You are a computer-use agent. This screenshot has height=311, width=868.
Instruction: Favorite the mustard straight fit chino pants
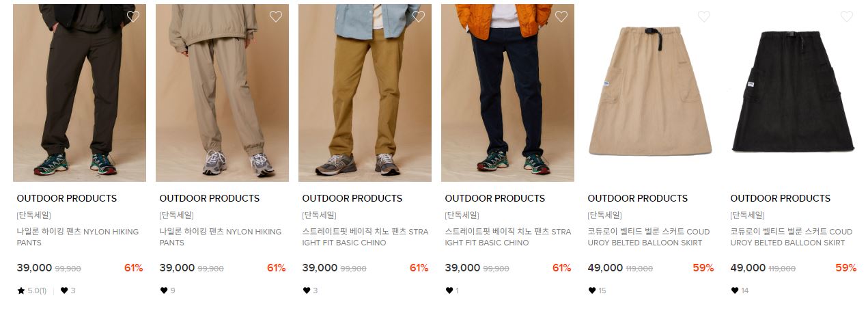tap(419, 16)
